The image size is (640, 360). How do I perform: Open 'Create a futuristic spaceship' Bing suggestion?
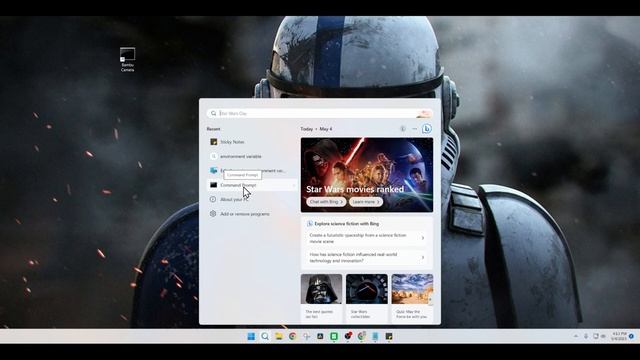click(367, 238)
